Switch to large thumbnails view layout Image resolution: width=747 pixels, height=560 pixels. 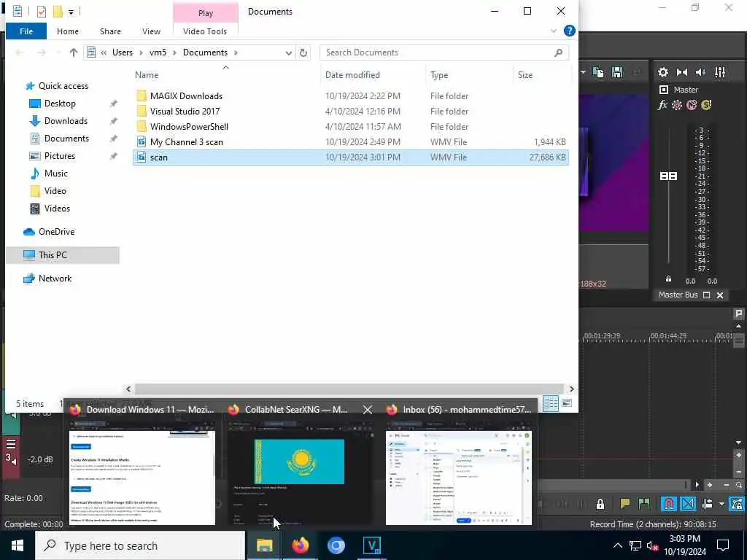(x=567, y=403)
